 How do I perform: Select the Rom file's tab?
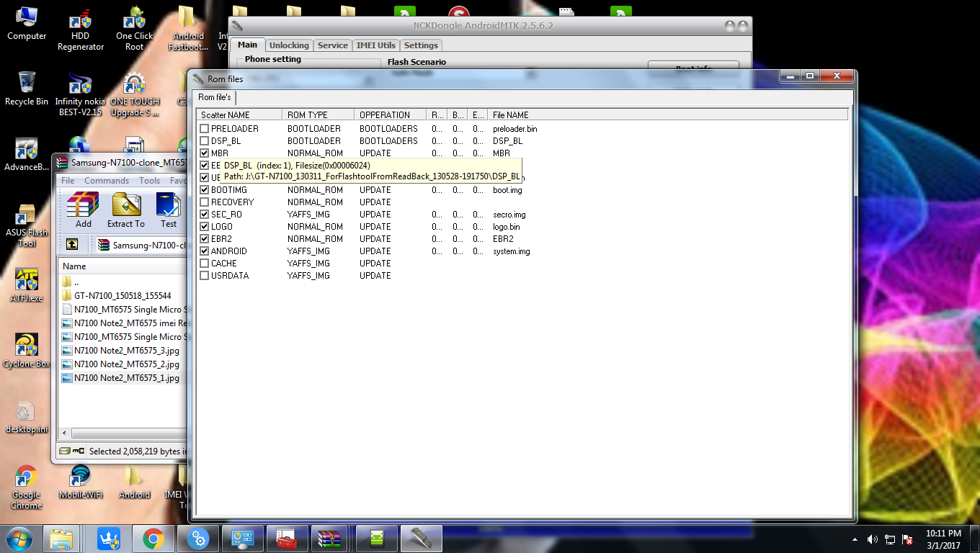pos(215,97)
